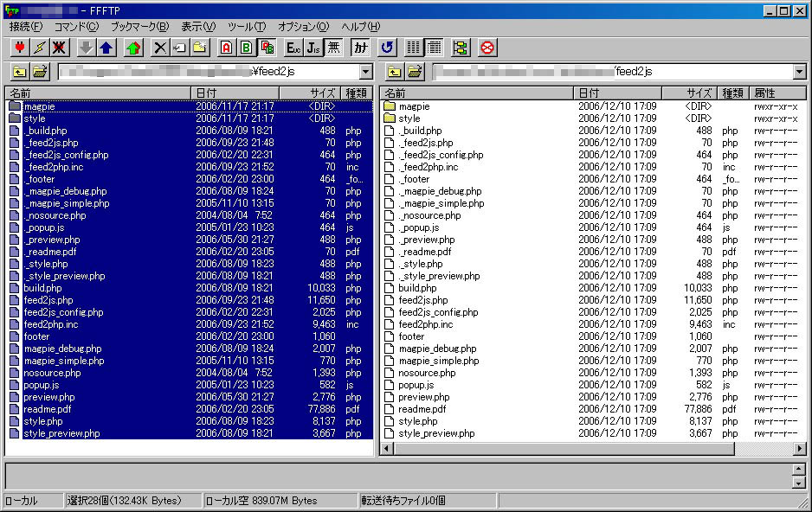Click remote horizontal scrollbar left arrow
The height and width of the screenshot is (512, 812).
click(386, 448)
